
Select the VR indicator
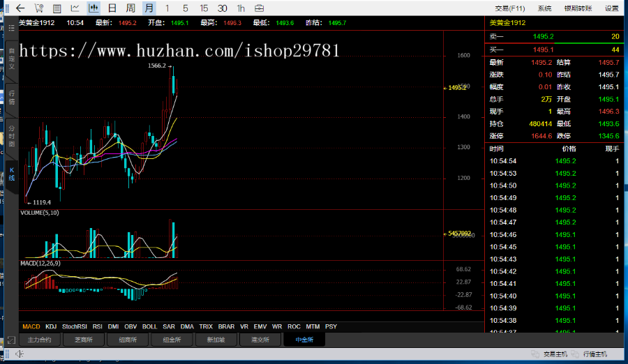coord(244,327)
